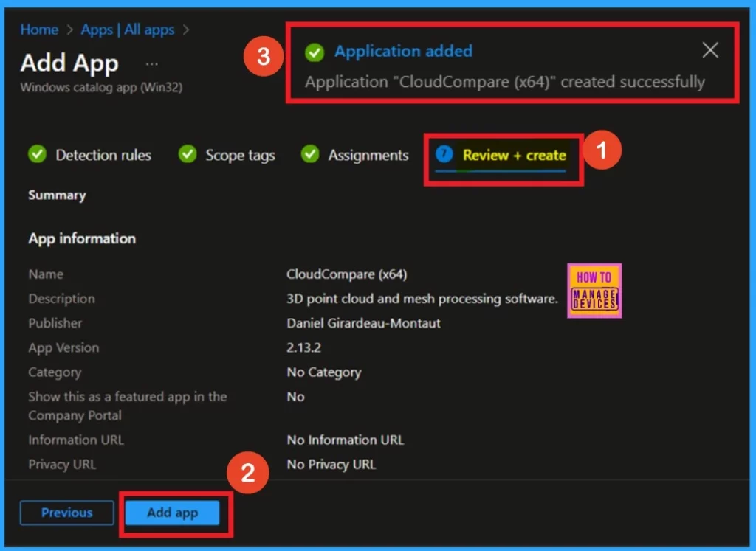Click the Summary heading
Screen dimensions: 756x551
(x=57, y=195)
